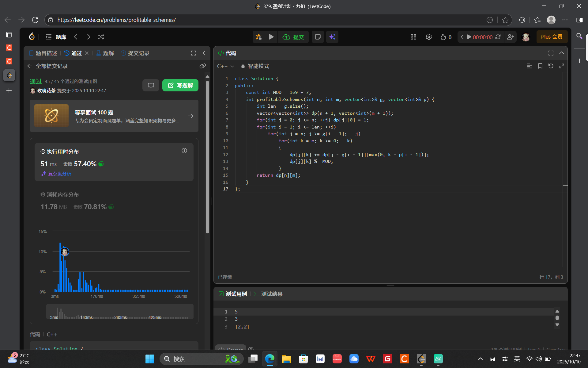Viewport: 588px width, 368px height.
Task: Collapse left panel with chevron arrow
Action: coord(204,53)
